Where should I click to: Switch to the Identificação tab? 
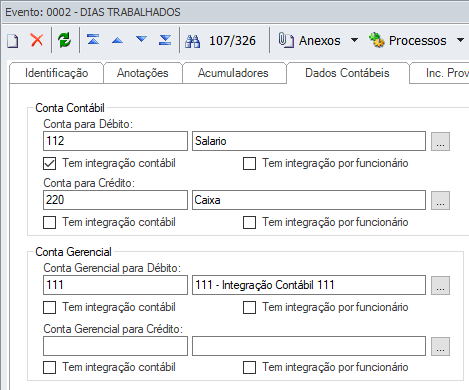pos(57,73)
